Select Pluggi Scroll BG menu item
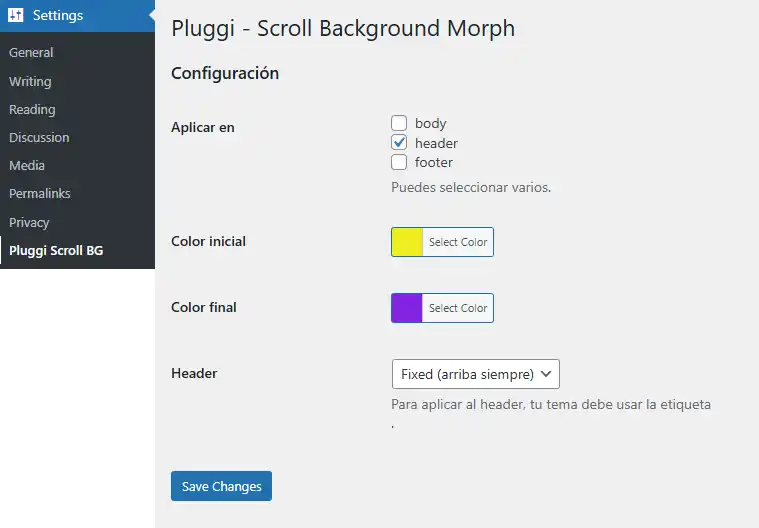Image resolution: width=759 pixels, height=528 pixels. coord(56,251)
